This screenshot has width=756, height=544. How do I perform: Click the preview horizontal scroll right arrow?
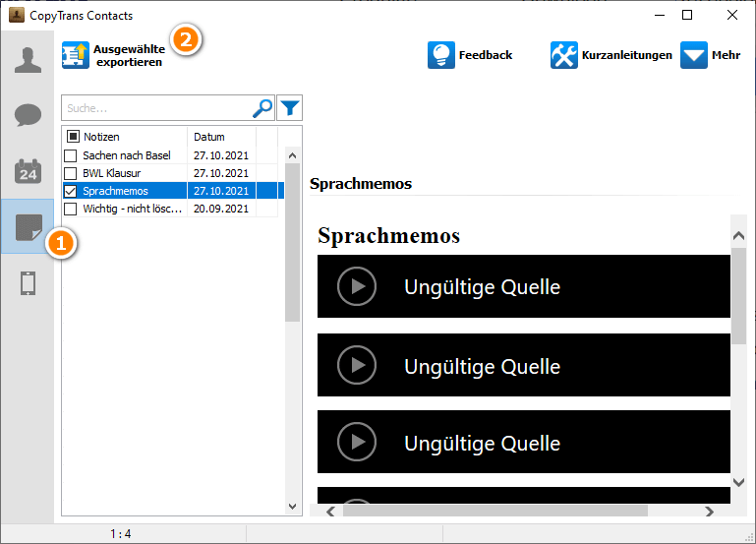(709, 512)
